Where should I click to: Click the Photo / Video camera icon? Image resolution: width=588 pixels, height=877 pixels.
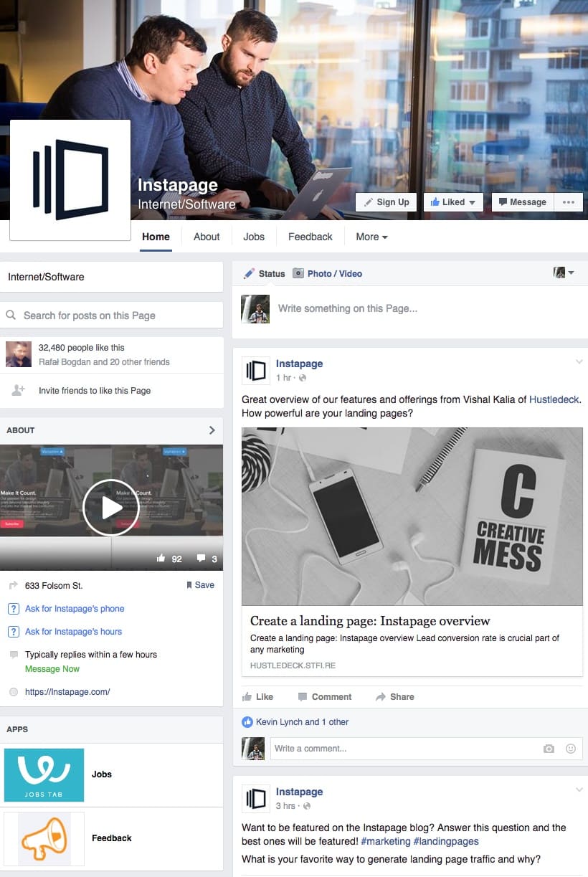click(298, 273)
